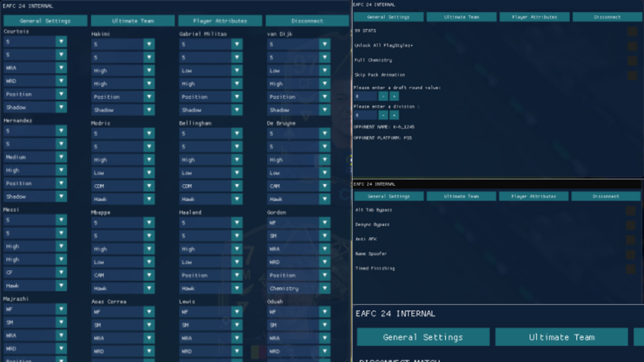Enable the 99 STATS checkbox

pyautogui.click(x=632, y=32)
